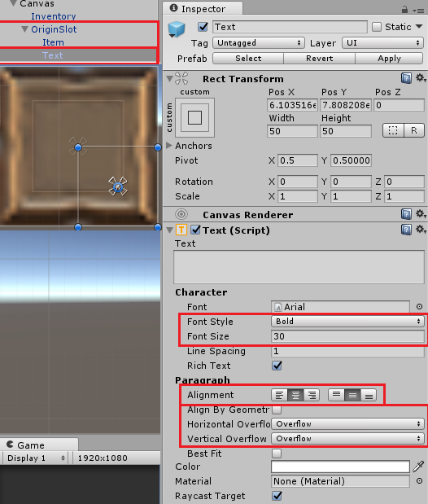Click the prefab Apply button
This screenshot has width=428, height=504.
389,58
